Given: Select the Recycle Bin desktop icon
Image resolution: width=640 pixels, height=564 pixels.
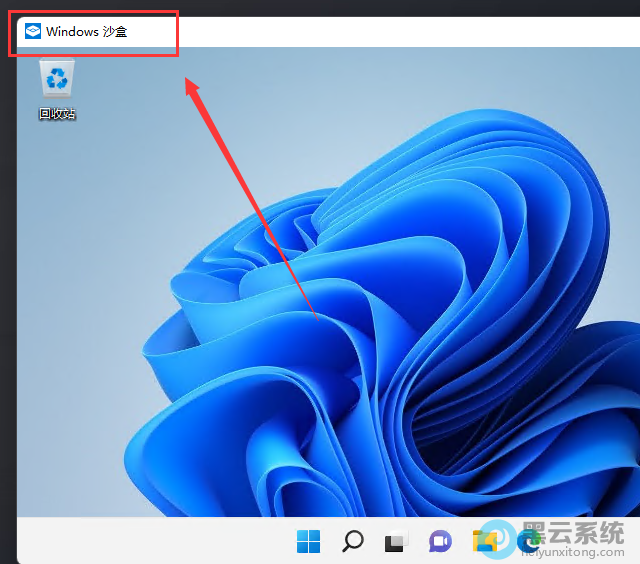Looking at the screenshot, I should point(56,79).
